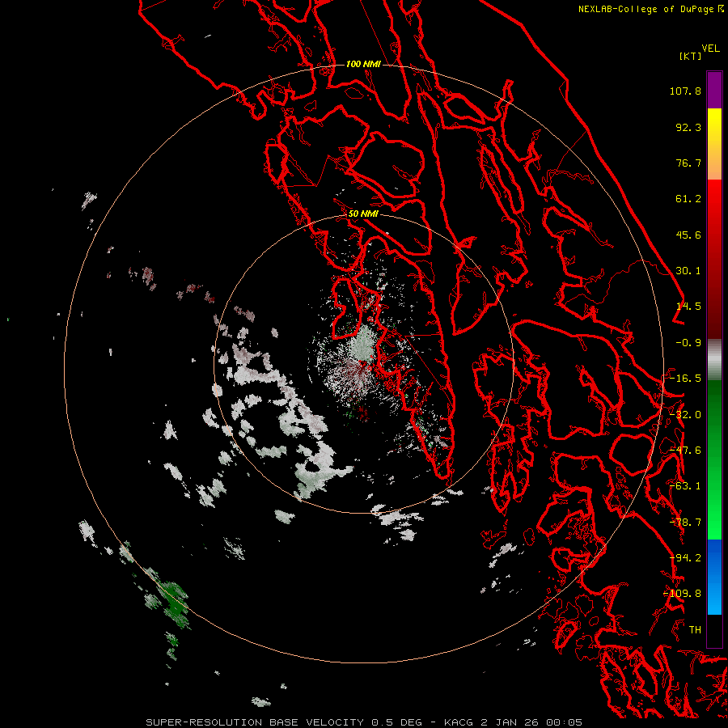The width and height of the screenshot is (728, 728).
Task: Click the 45.6 legend value
Action: coord(688,235)
